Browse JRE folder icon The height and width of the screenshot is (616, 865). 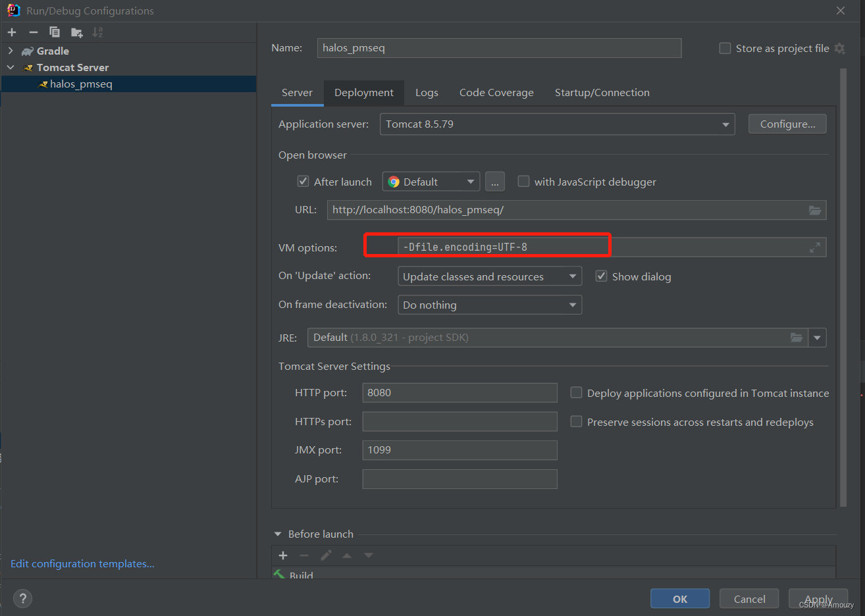coord(797,338)
